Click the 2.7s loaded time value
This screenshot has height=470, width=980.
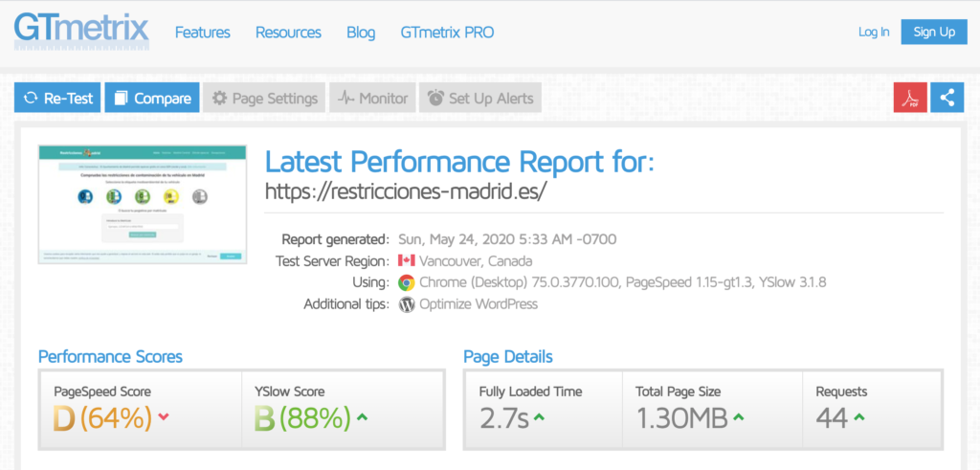click(x=504, y=418)
